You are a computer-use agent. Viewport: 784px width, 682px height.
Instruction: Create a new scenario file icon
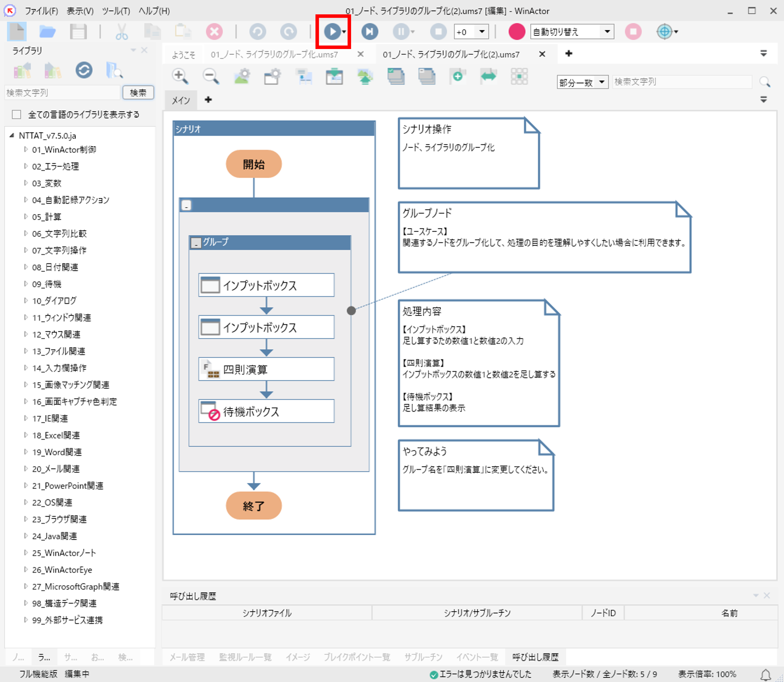(17, 31)
